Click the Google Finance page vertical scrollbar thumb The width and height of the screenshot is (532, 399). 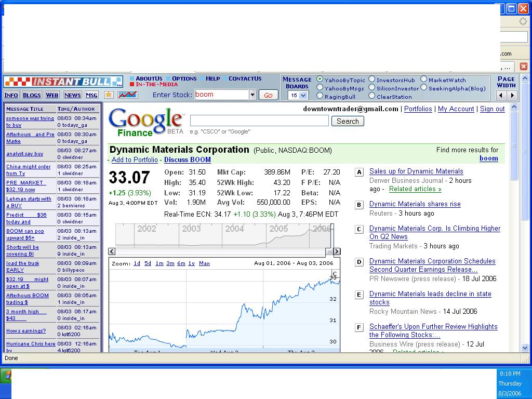pos(514,145)
